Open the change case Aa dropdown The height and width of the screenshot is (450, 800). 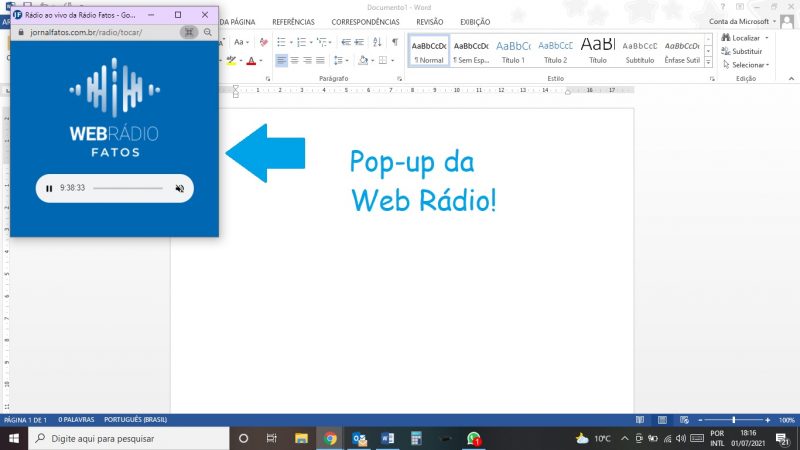(x=241, y=42)
